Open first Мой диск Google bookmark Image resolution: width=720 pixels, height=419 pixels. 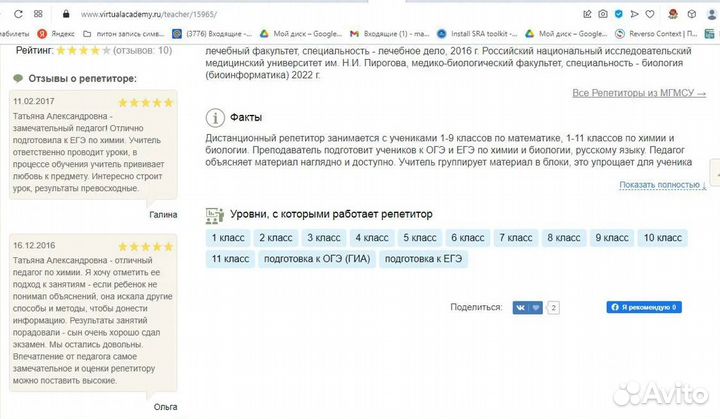point(301,34)
